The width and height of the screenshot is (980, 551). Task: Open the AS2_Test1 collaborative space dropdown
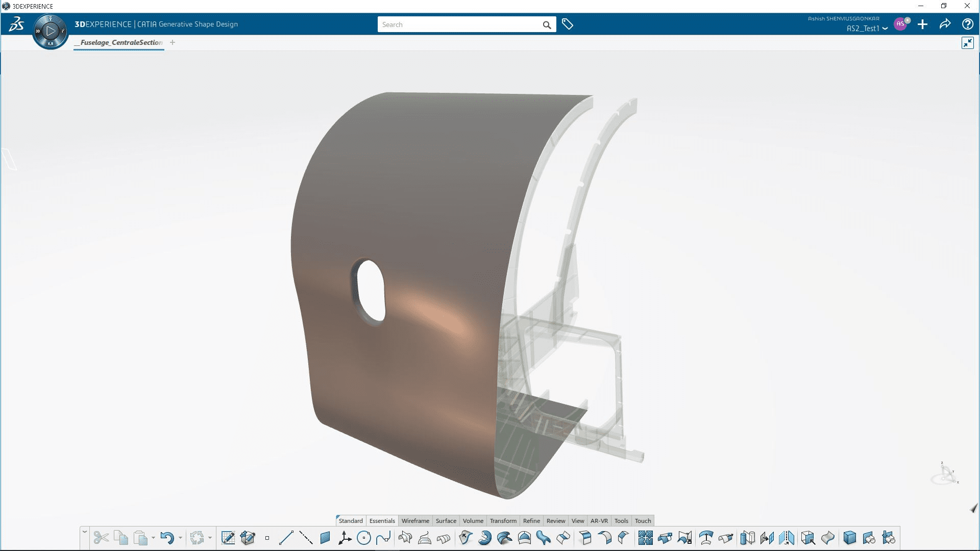pyautogui.click(x=885, y=29)
